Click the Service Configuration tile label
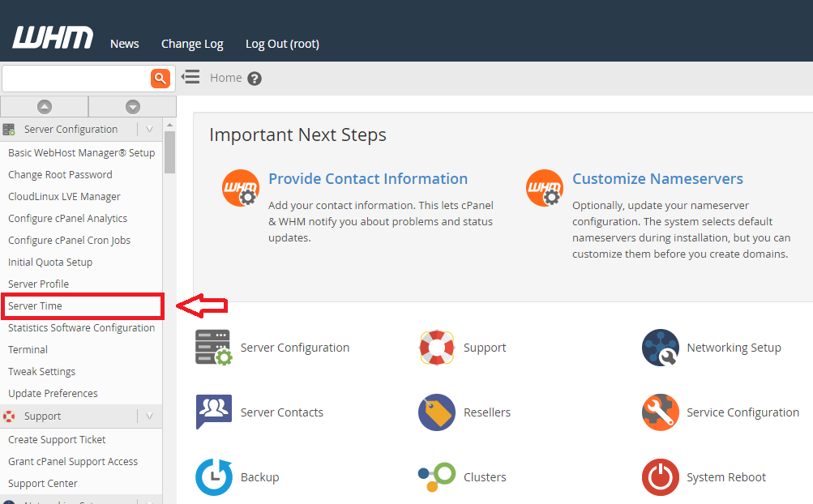Image resolution: width=813 pixels, height=504 pixels. tap(743, 412)
